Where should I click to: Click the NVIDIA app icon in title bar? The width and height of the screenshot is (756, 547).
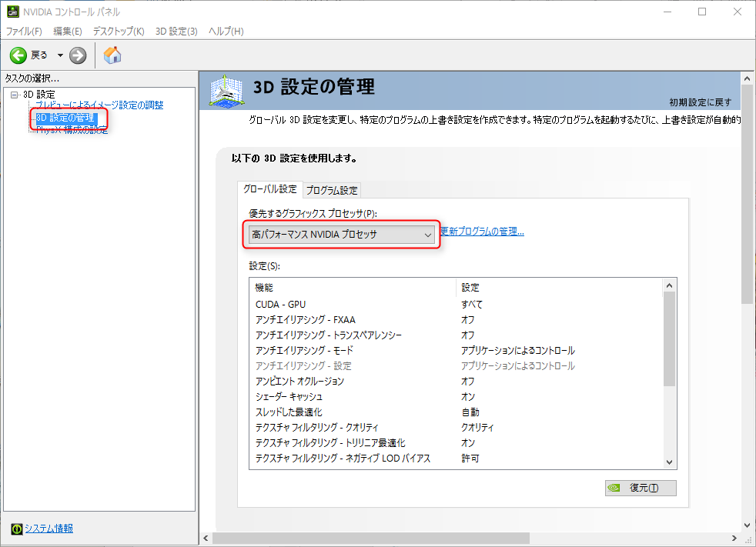[13, 12]
